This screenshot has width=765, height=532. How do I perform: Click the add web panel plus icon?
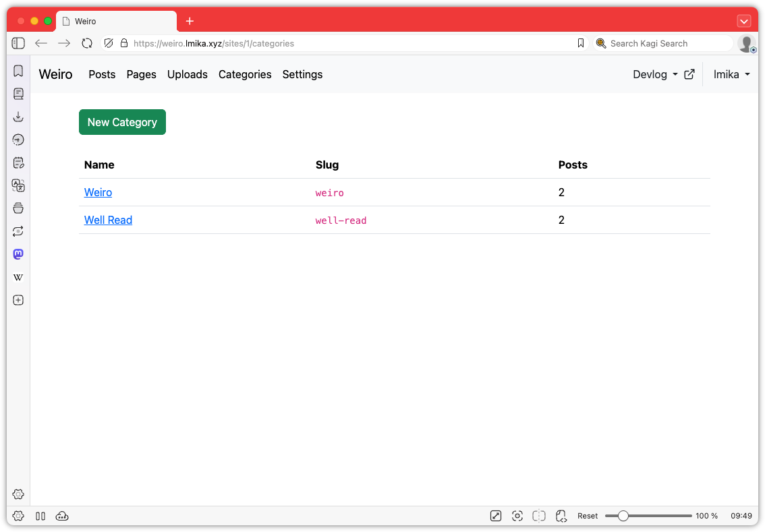[18, 300]
